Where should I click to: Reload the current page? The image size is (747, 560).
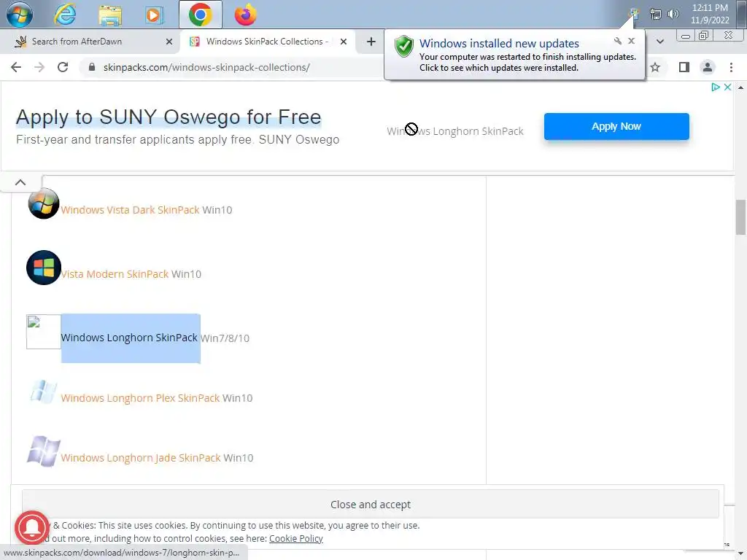coord(63,67)
